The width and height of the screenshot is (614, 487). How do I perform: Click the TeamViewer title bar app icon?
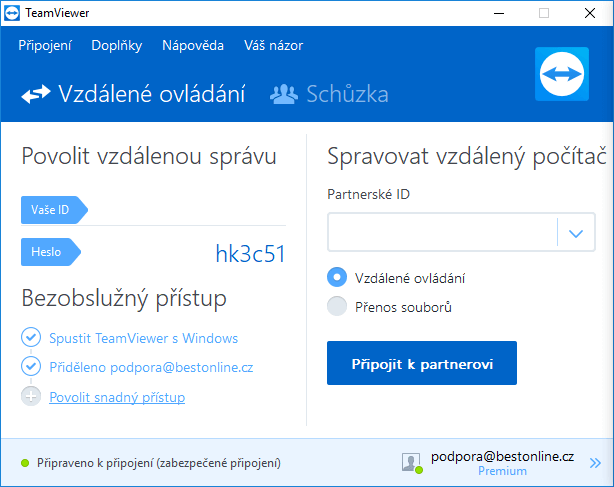coord(12,13)
